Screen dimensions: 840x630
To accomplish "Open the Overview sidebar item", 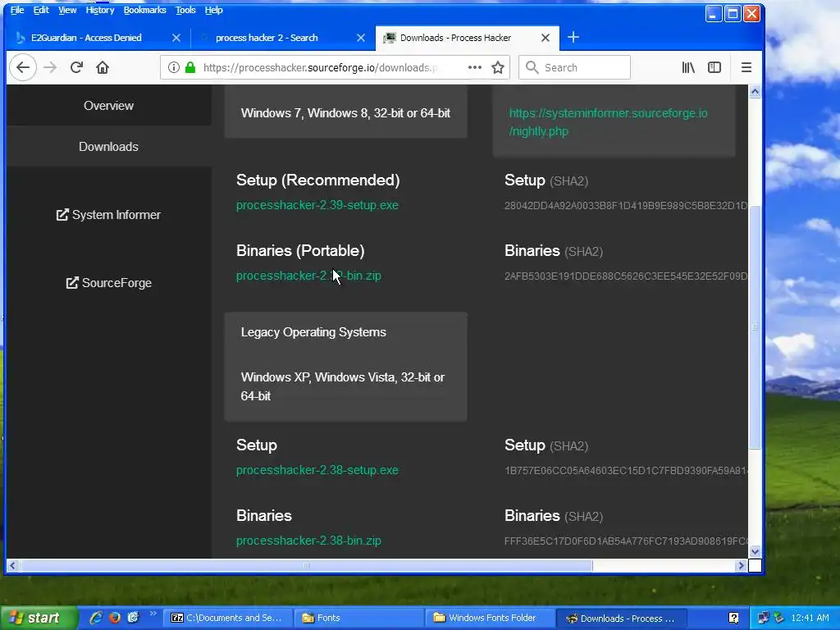I will [x=109, y=106].
